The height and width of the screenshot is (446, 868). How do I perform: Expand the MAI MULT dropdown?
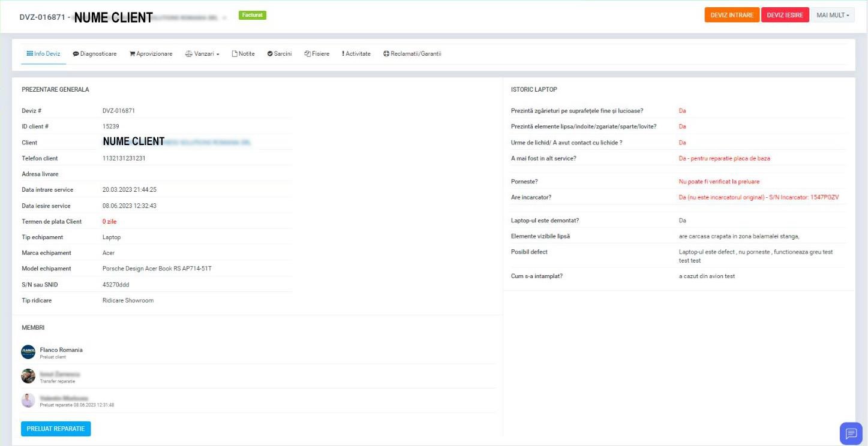(x=833, y=15)
